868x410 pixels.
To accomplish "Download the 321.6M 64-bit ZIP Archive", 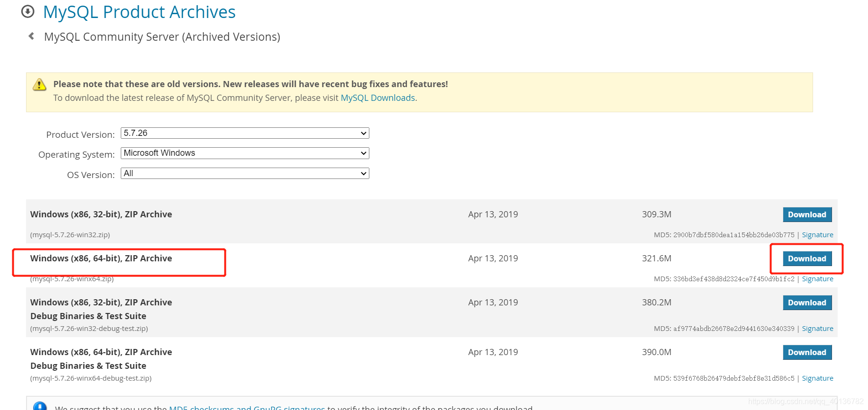I will pyautogui.click(x=807, y=258).
